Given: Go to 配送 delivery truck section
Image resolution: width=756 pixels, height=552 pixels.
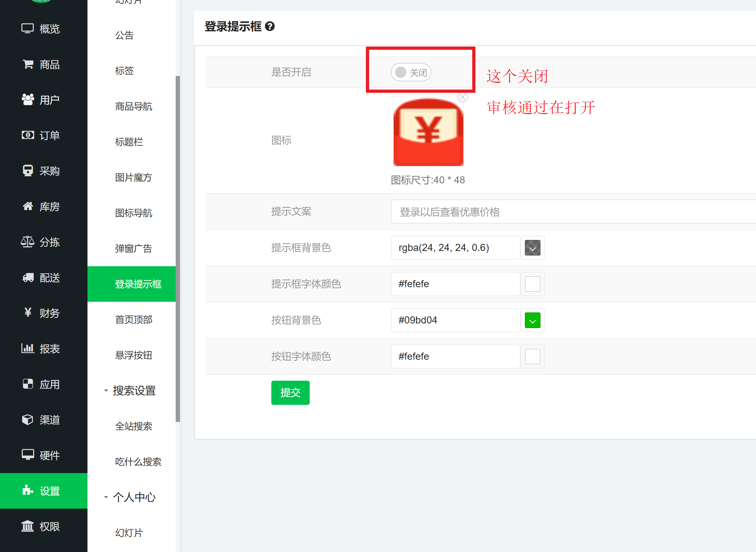Looking at the screenshot, I should tap(41, 278).
